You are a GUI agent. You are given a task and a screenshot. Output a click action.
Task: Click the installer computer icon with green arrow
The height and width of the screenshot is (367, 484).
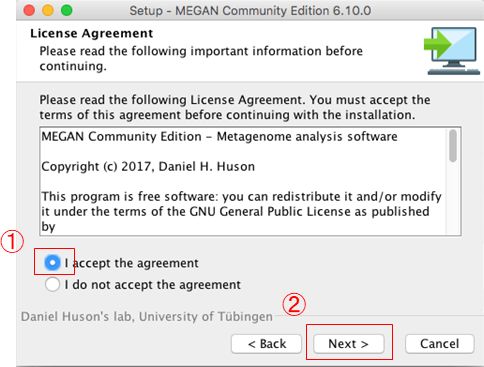click(452, 51)
